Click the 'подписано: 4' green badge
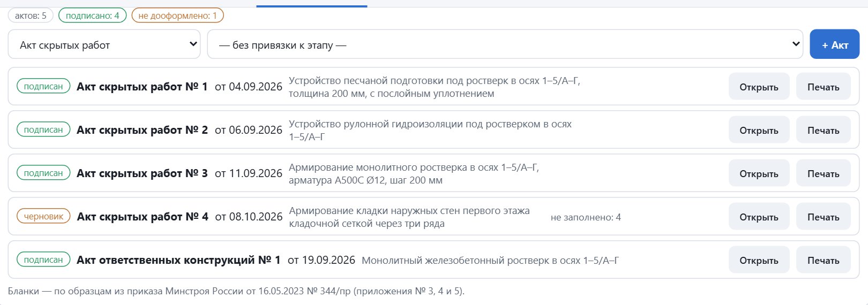This screenshot has height=305, width=868. point(92,16)
